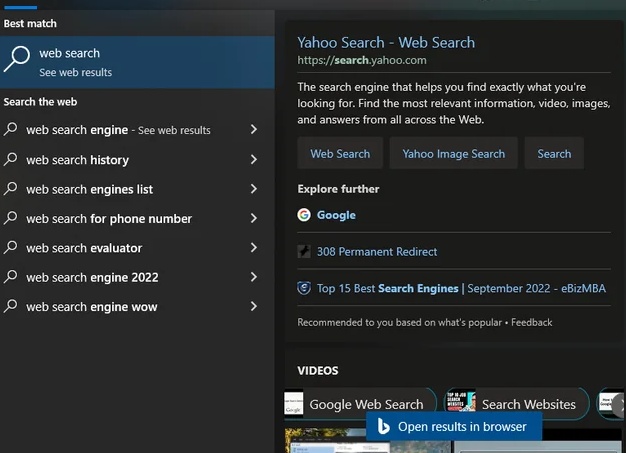Click the eBizMBA shield icon

coord(304,288)
